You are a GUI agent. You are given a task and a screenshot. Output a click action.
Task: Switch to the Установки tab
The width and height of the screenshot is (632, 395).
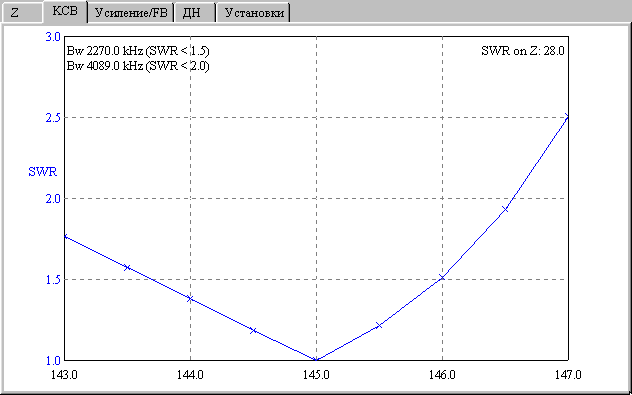click(254, 13)
